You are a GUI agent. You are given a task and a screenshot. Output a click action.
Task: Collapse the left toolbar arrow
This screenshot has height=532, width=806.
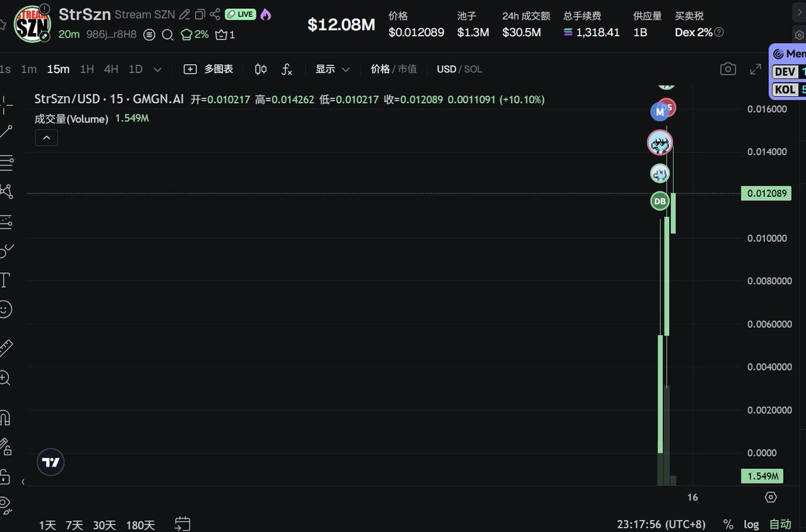[23, 482]
